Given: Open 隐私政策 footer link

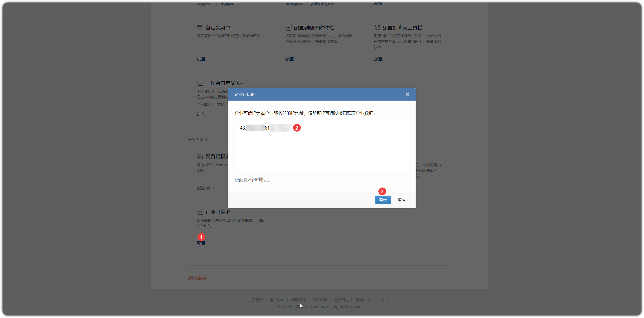Looking at the screenshot, I should coord(320,300).
